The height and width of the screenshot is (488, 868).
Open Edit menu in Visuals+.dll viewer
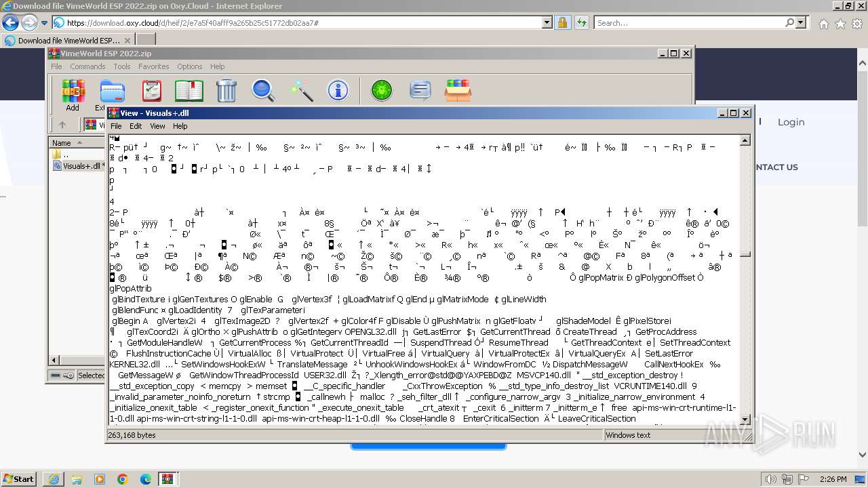pos(136,126)
